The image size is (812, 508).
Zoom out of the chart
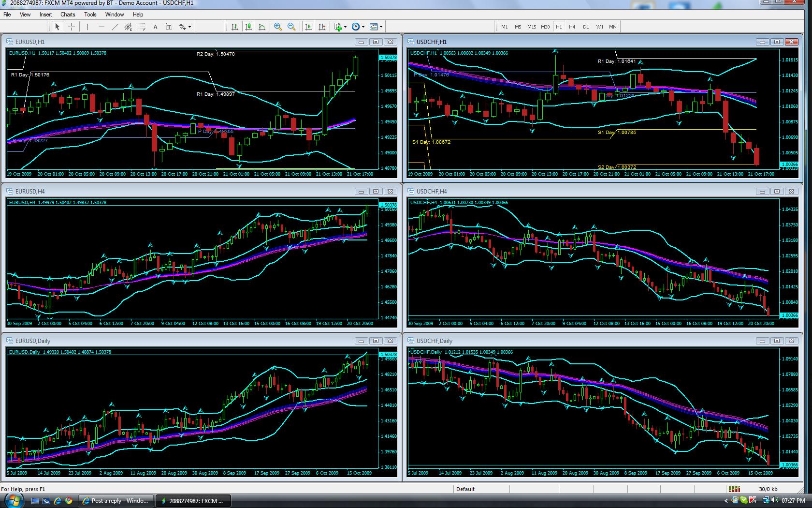point(291,27)
